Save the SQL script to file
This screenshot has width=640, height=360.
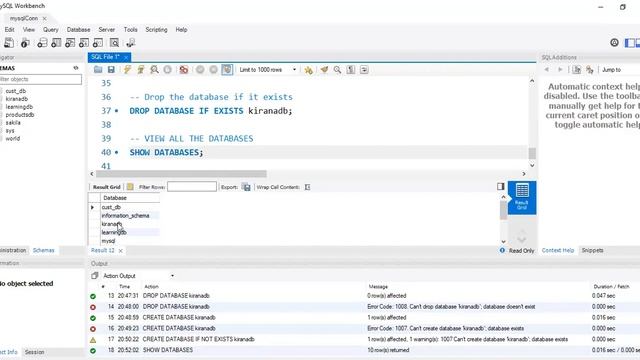click(111, 70)
